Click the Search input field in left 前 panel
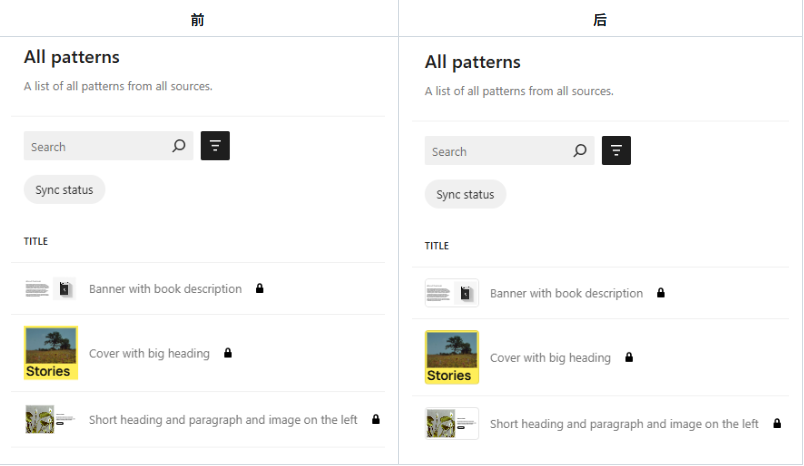 (95, 147)
